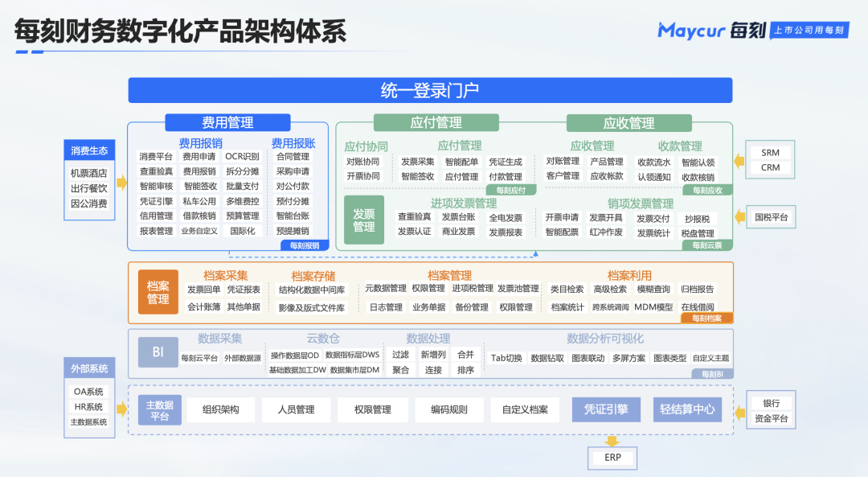This screenshot has width=868, height=477.
Task: Click the 每刻档案 orange tag
Action: click(x=707, y=318)
